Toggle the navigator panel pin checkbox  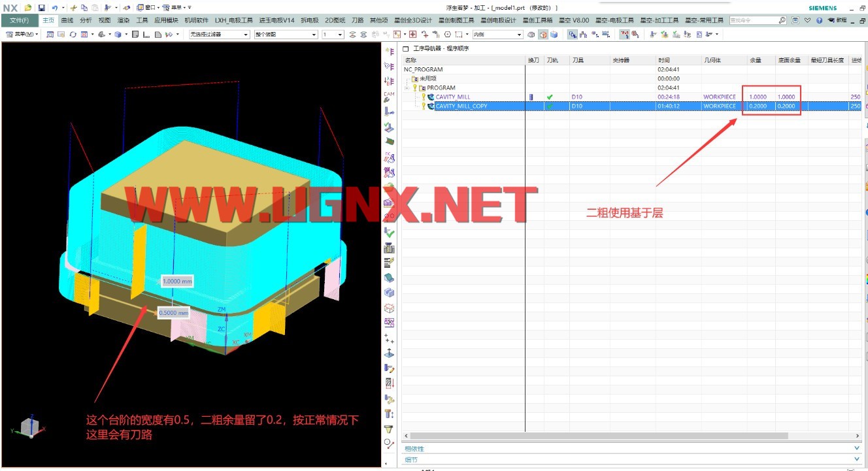pos(406,49)
